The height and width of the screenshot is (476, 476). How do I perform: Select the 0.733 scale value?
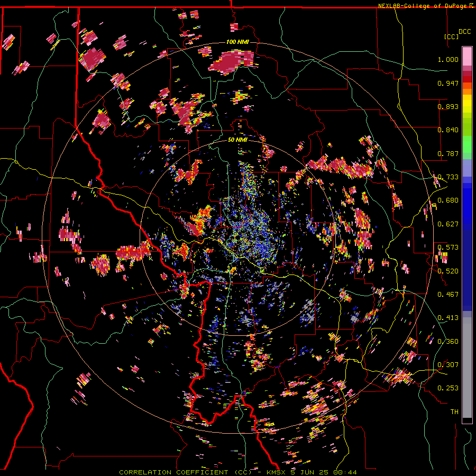tap(448, 177)
